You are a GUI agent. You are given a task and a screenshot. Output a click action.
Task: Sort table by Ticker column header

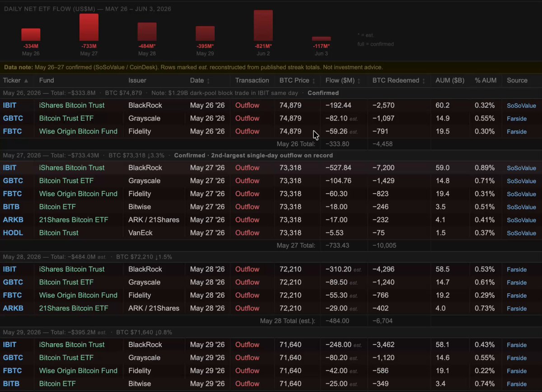pyautogui.click(x=16, y=80)
